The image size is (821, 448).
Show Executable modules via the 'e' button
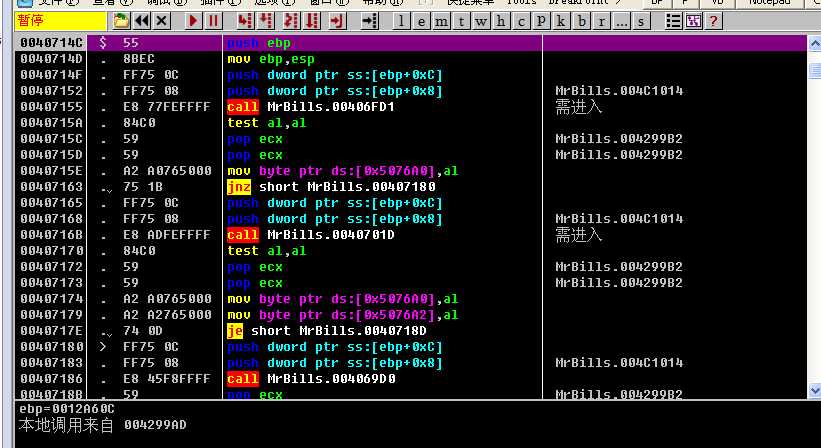pos(421,21)
